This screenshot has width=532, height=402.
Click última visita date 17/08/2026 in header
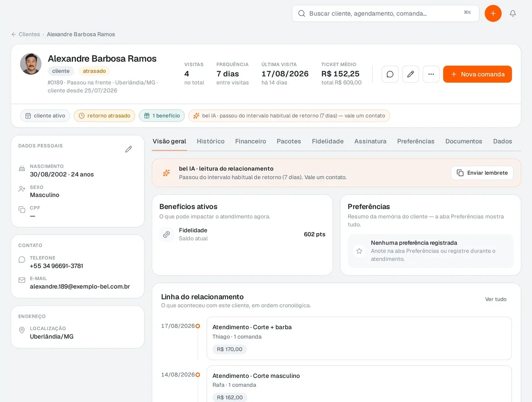click(x=285, y=74)
